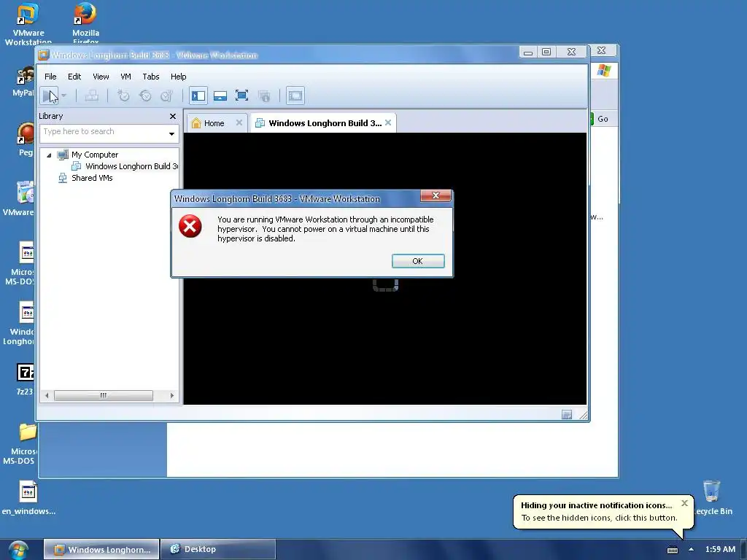Open the en_windows file on desktop
Viewport: 747px width, 560px height.
(x=28, y=498)
